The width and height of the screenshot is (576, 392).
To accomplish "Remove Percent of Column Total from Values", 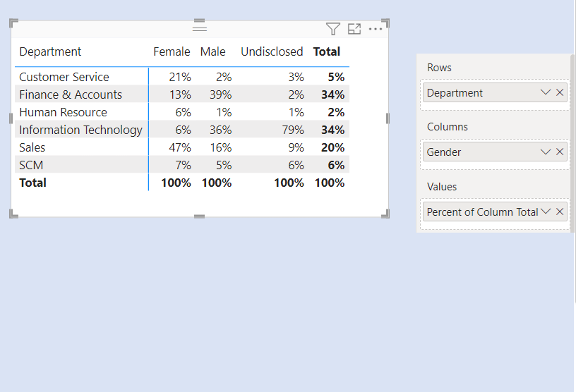I will click(x=560, y=212).
